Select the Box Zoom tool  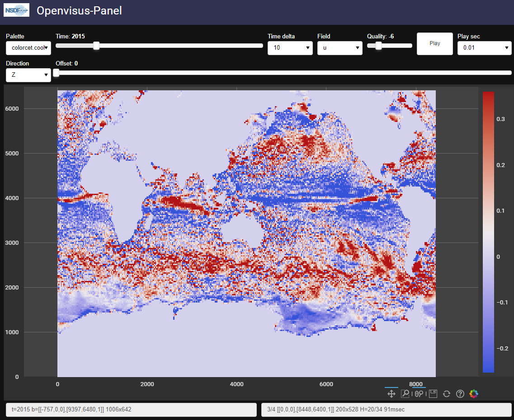coord(405,394)
